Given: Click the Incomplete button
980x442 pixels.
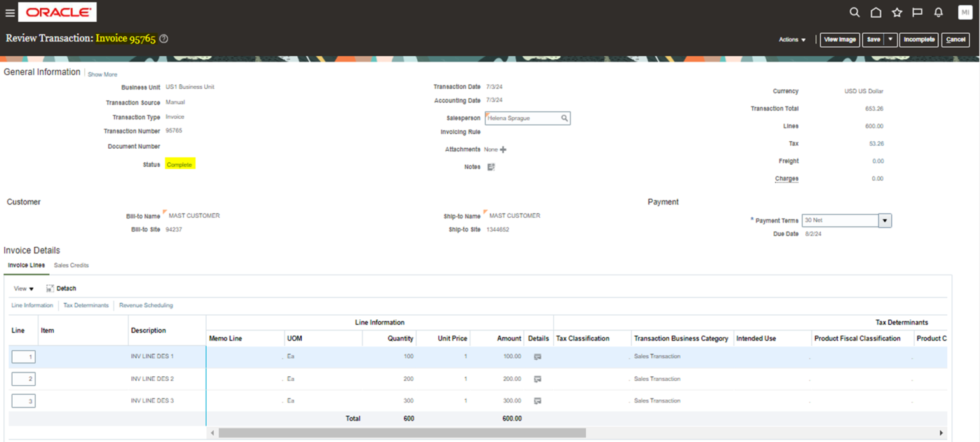Looking at the screenshot, I should tap(919, 39).
